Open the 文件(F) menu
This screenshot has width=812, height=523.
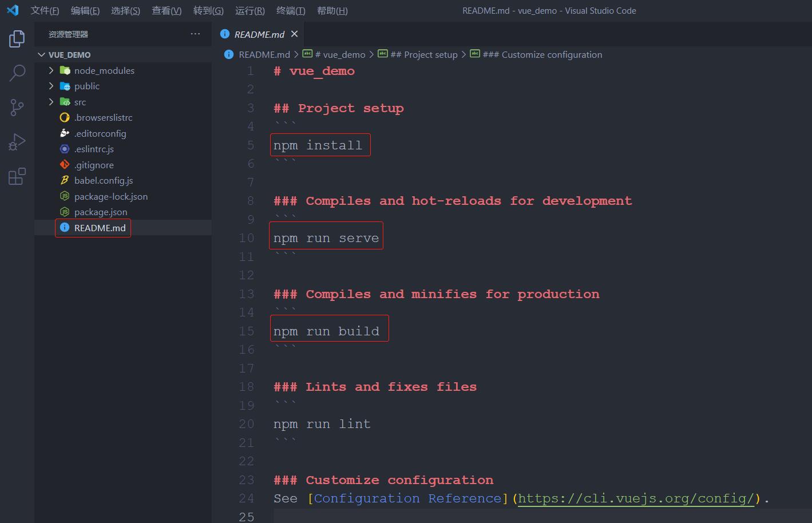tap(45, 10)
